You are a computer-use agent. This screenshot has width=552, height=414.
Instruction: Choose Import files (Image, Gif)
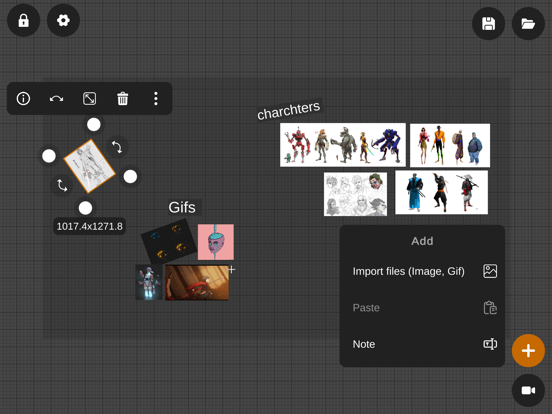point(422,271)
